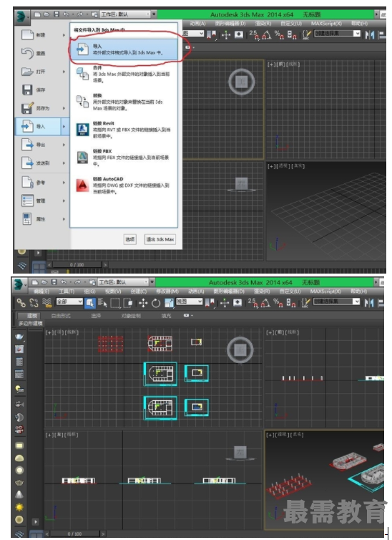This screenshot has height=540, width=392.
Task: Click 多边形建模 panel label
Action: (30, 324)
